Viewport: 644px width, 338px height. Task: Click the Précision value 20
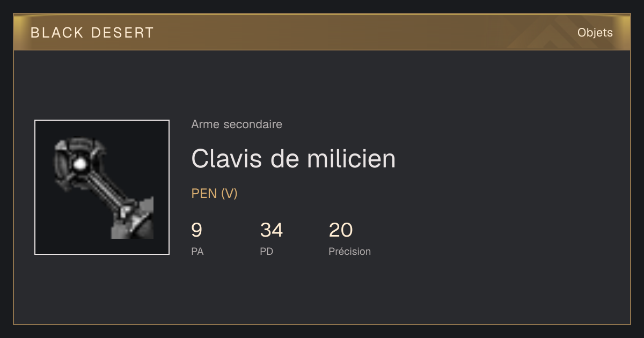(341, 230)
